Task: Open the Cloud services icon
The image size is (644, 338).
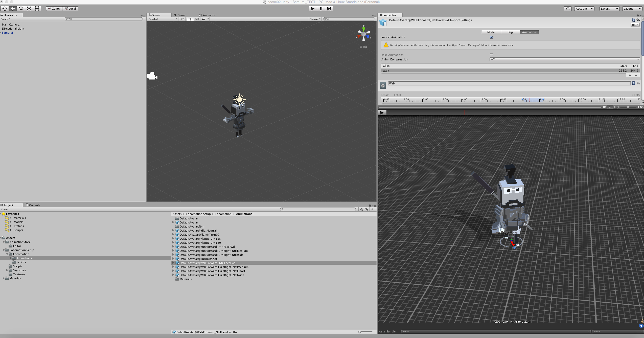Action: pyautogui.click(x=568, y=9)
